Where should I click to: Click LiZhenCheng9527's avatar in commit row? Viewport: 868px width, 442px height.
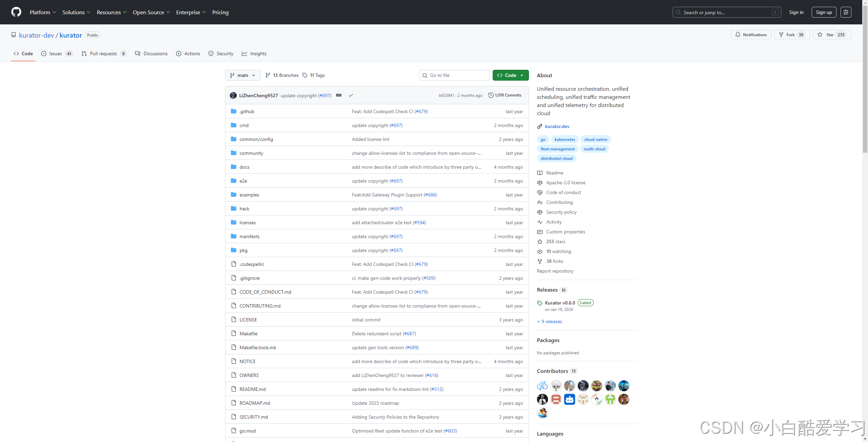233,96
